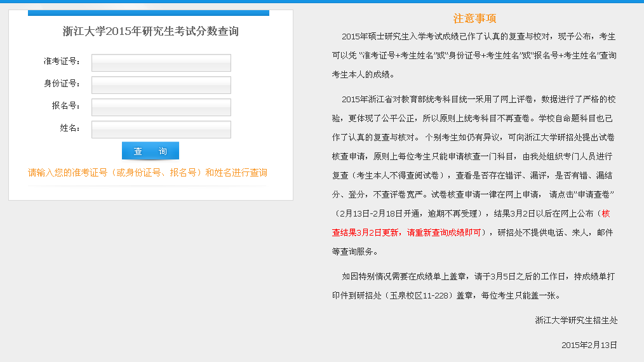
Task: Click the 准考证号 label
Action: [x=62, y=61]
